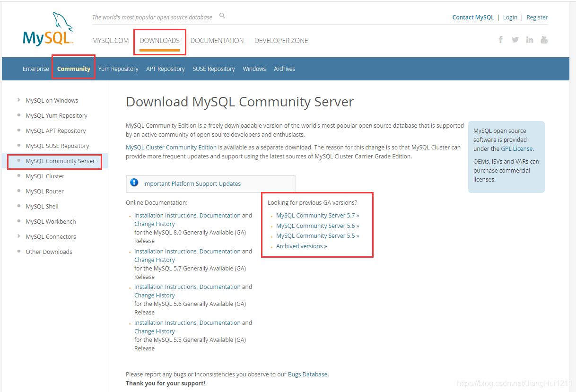Click the blue info icon beside Important Platform Support Updates
This screenshot has height=392, width=576.
[134, 183]
